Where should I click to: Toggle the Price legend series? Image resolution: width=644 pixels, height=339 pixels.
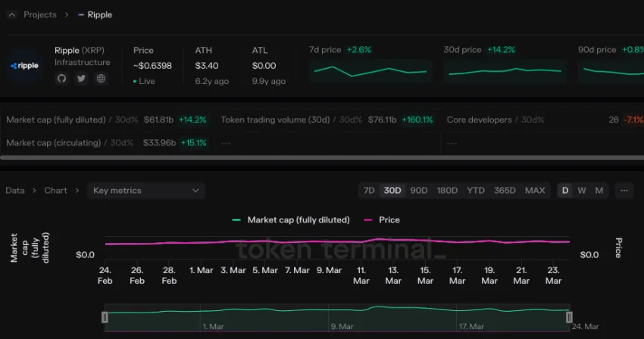[382, 220]
